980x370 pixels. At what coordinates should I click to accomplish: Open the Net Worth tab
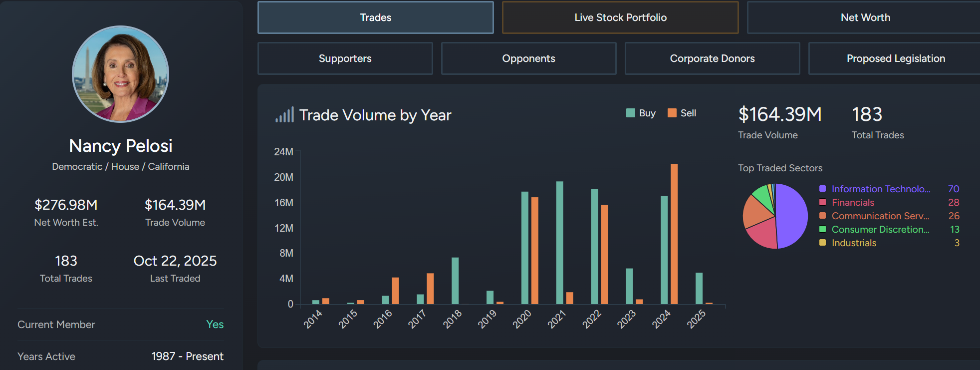(865, 17)
